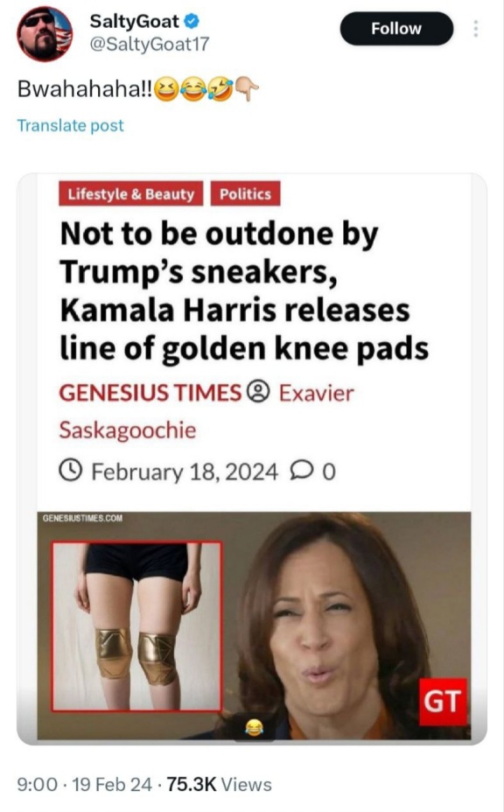Click the clock icon next to the date
Viewport: 504px width, 812px height.
(x=71, y=470)
